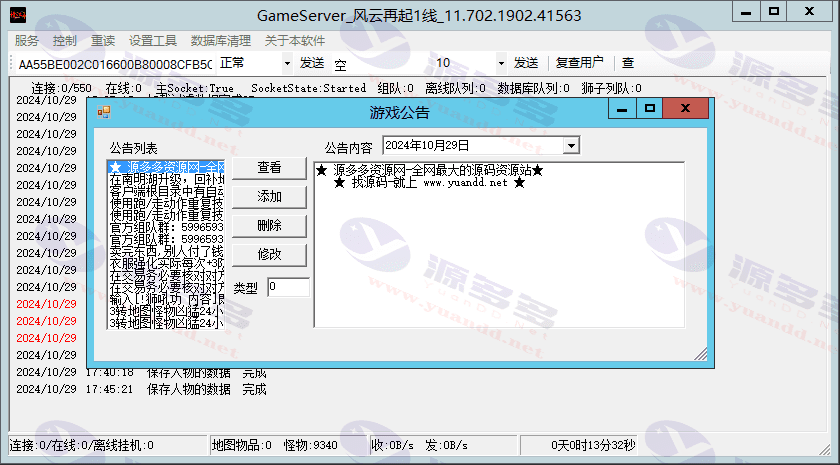
Task: Click the 类型 input field
Action: pos(288,287)
